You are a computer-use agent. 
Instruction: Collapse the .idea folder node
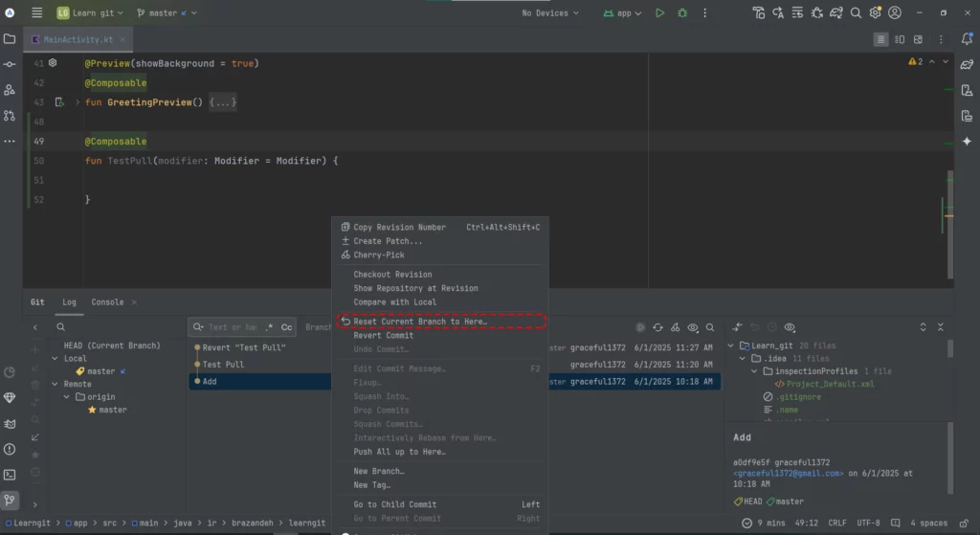(743, 359)
